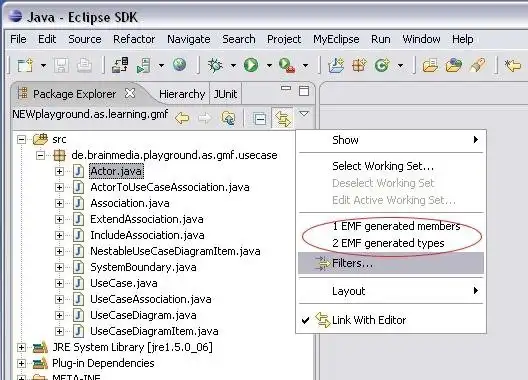
Task: Click the Open Type folder icon
Action: tap(431, 65)
